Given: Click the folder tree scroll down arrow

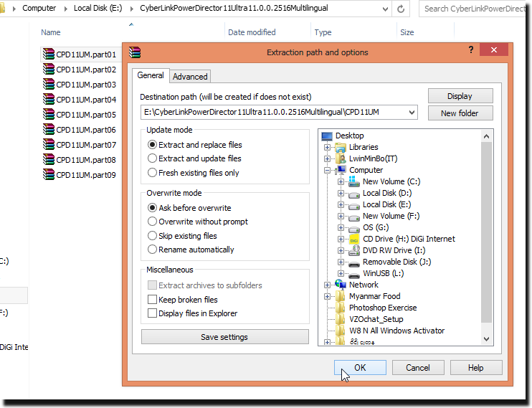Looking at the screenshot, I should [x=486, y=338].
